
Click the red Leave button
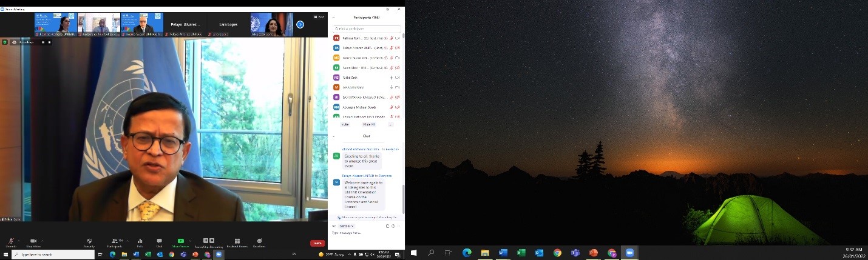[317, 243]
